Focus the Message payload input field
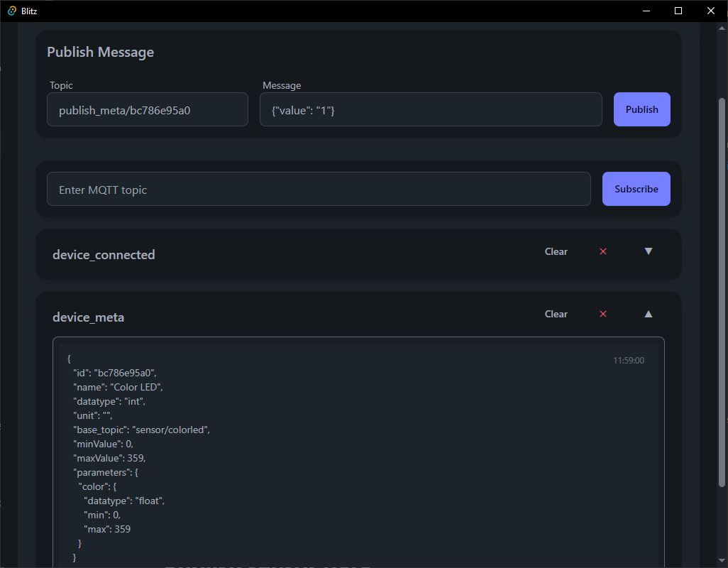 click(431, 109)
